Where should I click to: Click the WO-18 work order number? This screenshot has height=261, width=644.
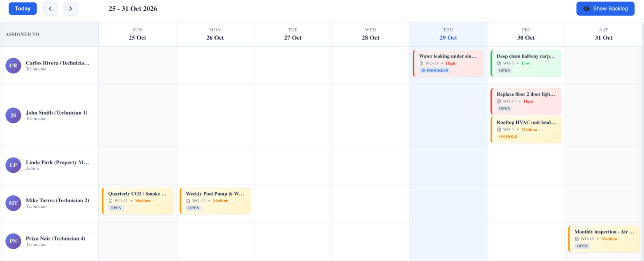[587, 239]
